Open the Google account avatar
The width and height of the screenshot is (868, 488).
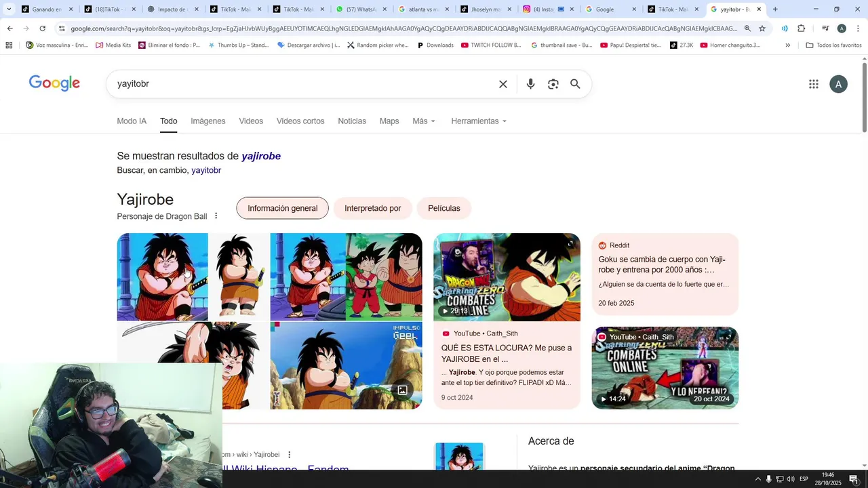tap(839, 84)
